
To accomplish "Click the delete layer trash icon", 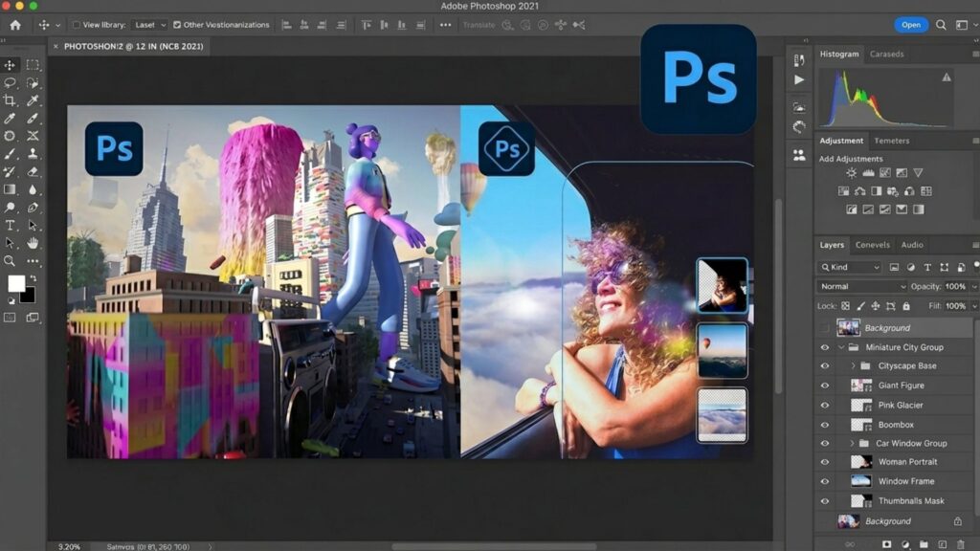I will 961,544.
